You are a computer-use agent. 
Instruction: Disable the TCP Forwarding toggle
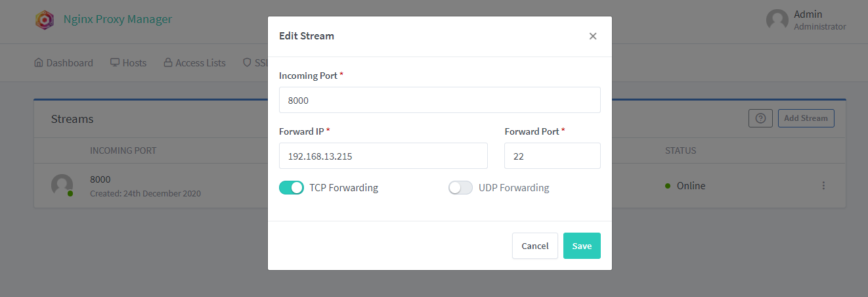[x=292, y=188]
